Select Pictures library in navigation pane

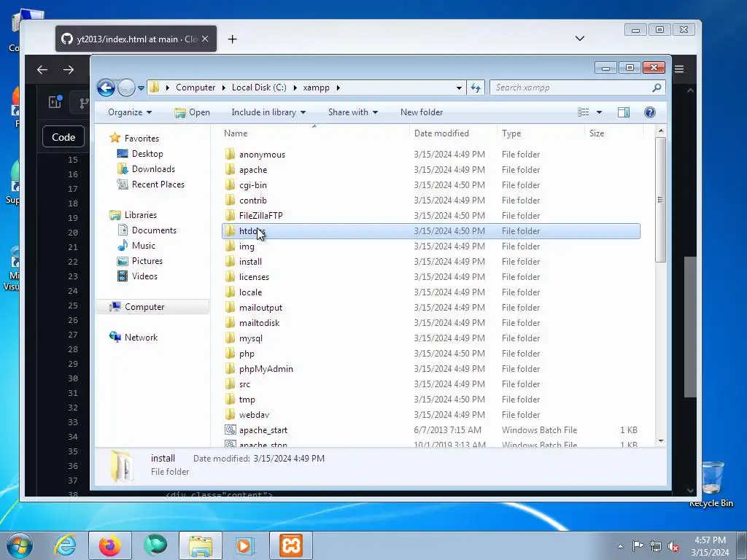click(x=147, y=261)
